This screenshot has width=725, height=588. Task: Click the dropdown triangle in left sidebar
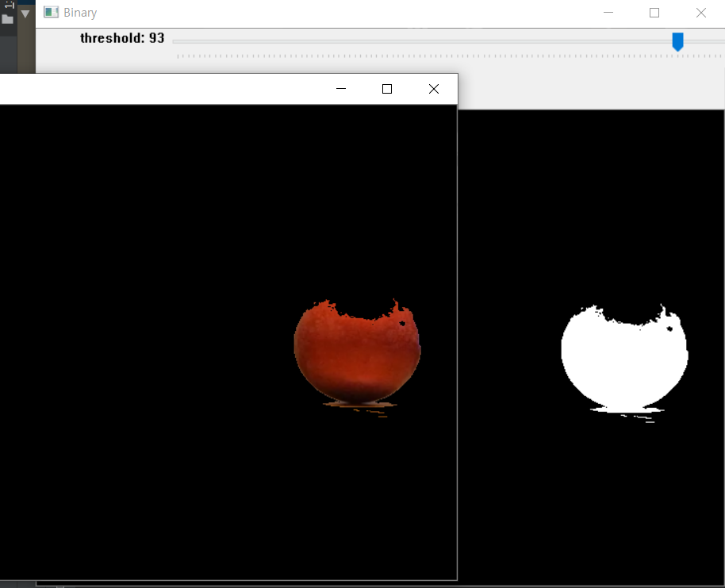25,13
